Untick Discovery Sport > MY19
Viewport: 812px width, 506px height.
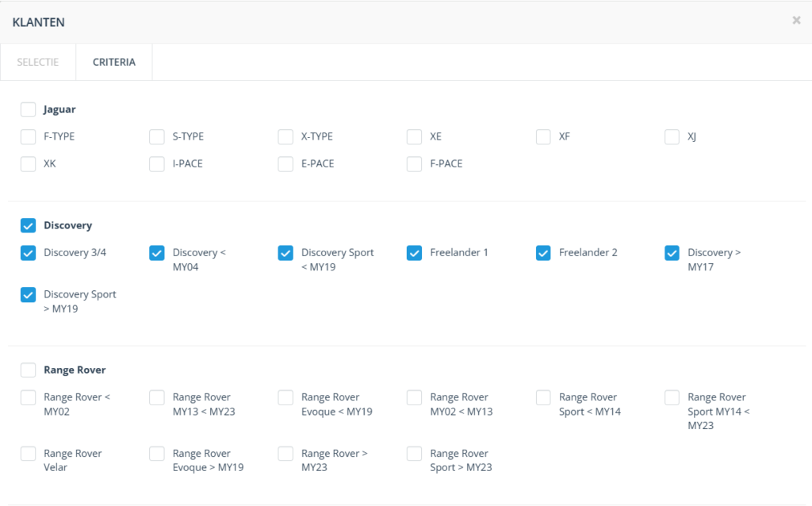[x=28, y=295]
